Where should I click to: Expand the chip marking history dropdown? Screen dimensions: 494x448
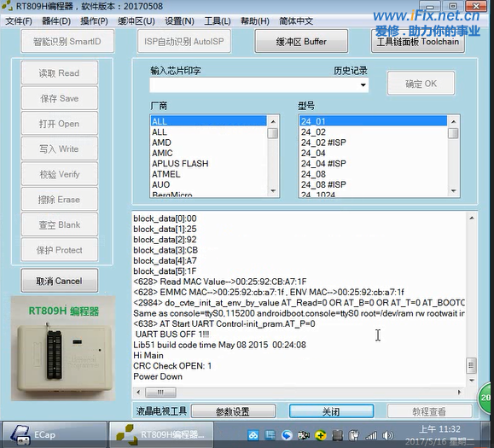363,84
